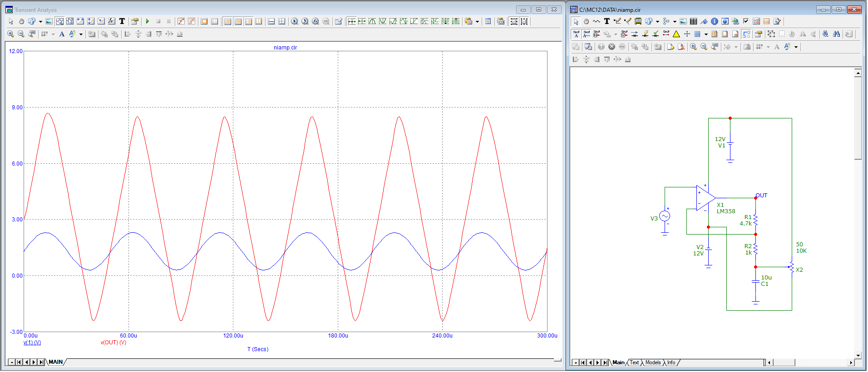Viewport: 868px width, 372px height.
Task: Open text color dropdown arrow in schematic third toolbar row
Action: pyautogui.click(x=796, y=47)
